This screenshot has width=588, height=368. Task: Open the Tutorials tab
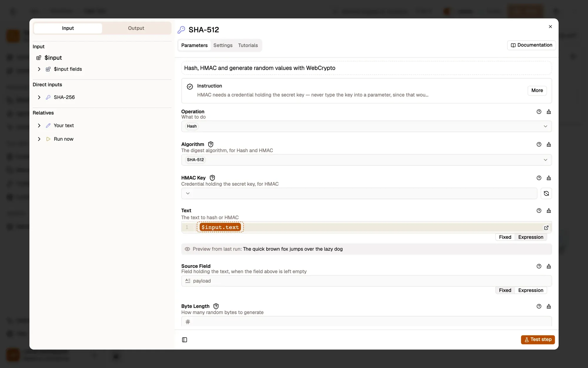click(248, 45)
